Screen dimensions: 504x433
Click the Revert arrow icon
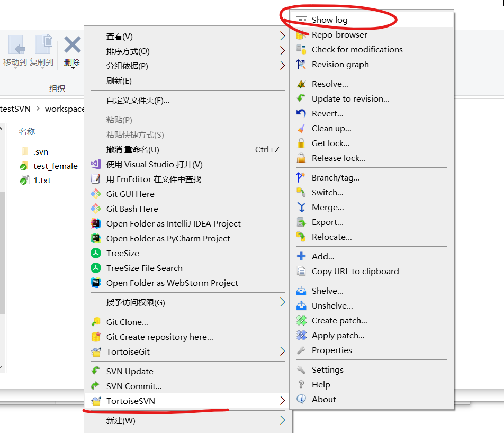coord(301,113)
